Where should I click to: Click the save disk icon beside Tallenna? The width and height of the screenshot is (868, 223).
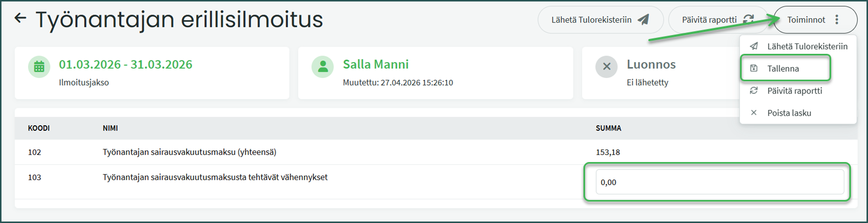click(754, 69)
